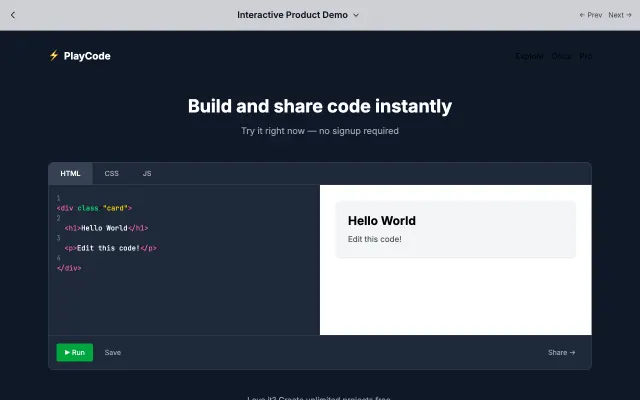Go to the previous demo with Prev
The width and height of the screenshot is (640, 400).
click(x=591, y=15)
